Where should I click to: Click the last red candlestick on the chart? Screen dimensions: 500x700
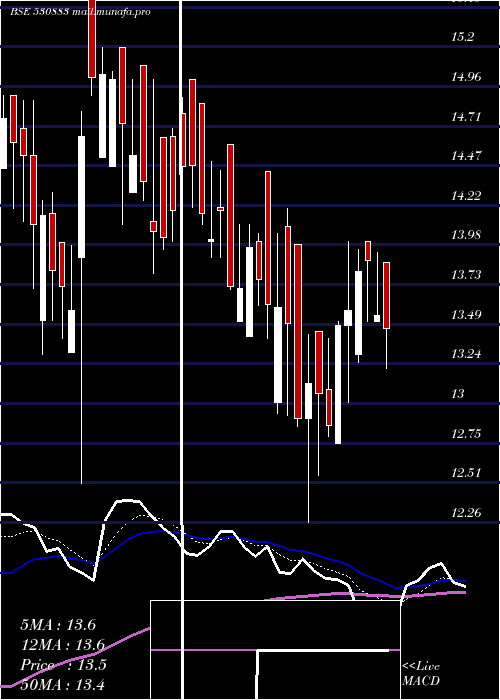coord(387,296)
